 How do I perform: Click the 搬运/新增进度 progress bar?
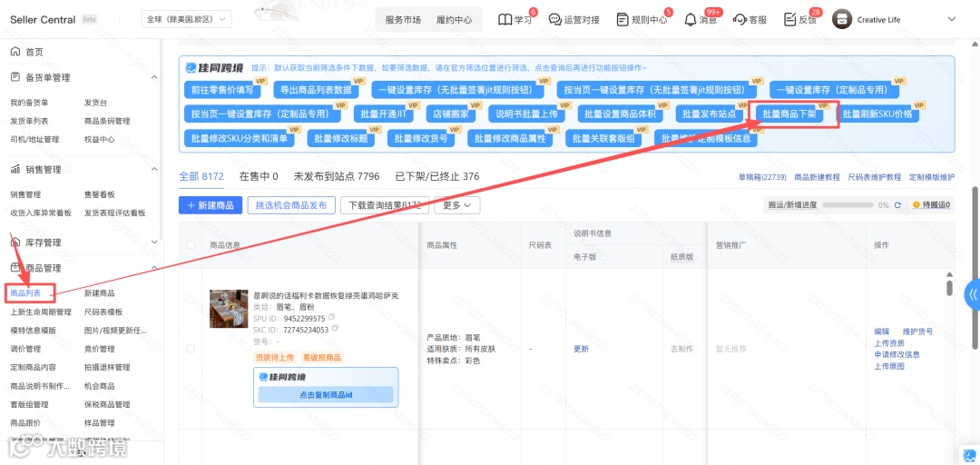point(848,204)
